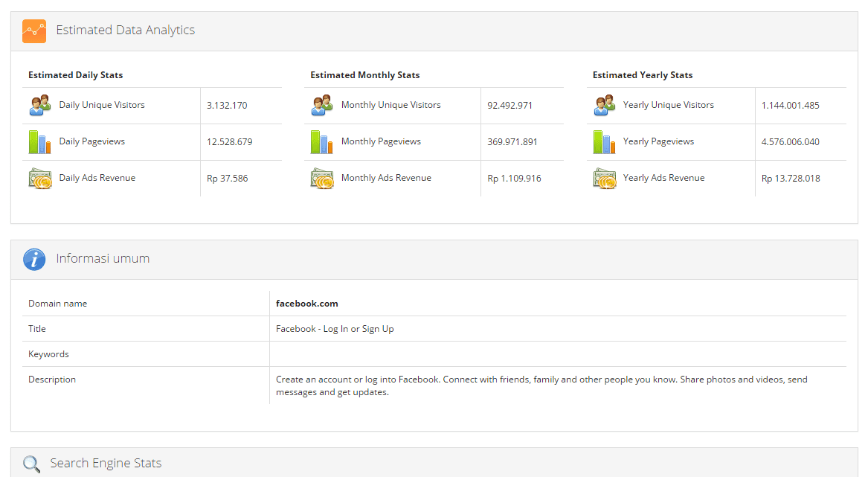The image size is (868, 477).
Task: Click the yearly pageviews value 4.576.006.040
Action: 790,142
